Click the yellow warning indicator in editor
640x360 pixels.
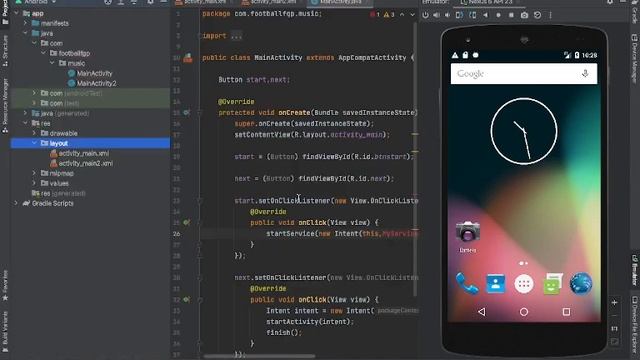(x=389, y=14)
